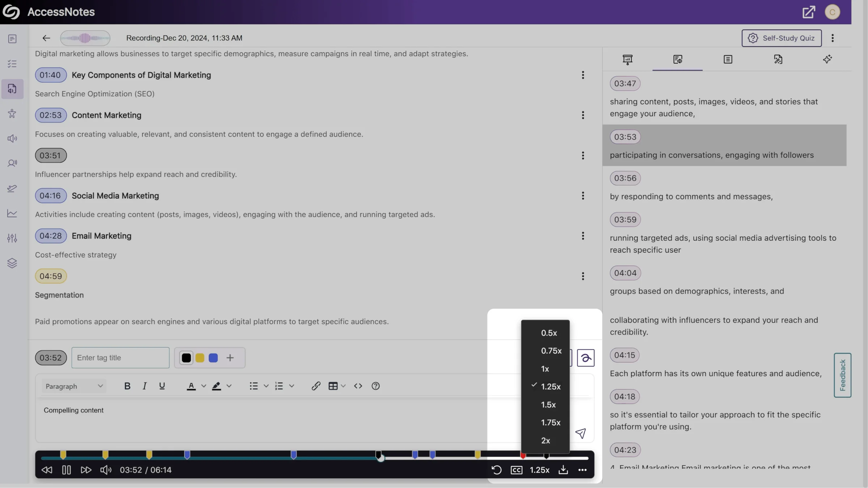Open the Paragraph style dropdown
The image size is (868, 488).
[73, 386]
